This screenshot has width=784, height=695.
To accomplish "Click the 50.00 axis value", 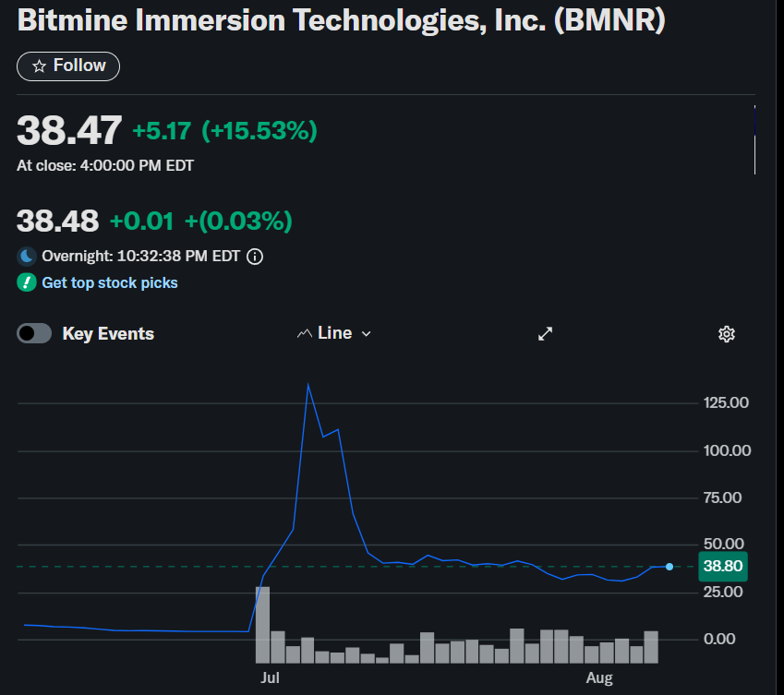I will click(x=723, y=544).
